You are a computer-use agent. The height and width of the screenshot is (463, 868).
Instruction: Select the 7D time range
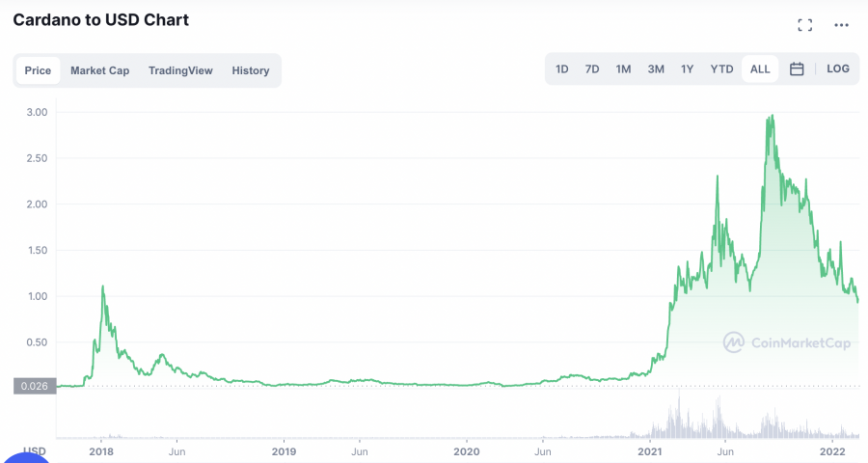pyautogui.click(x=592, y=68)
